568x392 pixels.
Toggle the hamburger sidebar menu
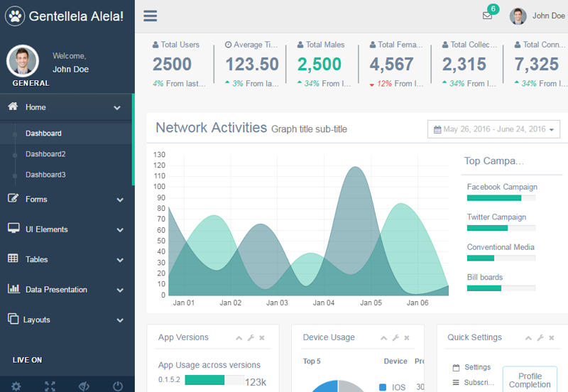coord(150,16)
